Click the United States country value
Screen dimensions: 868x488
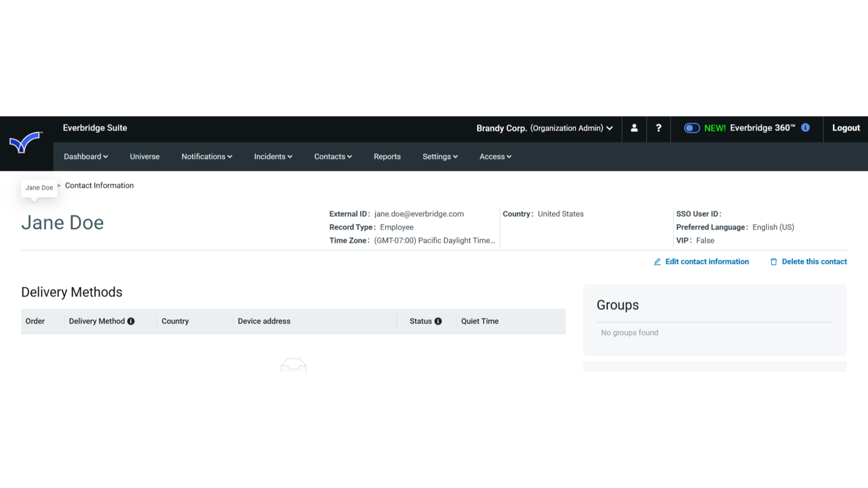[561, 214]
